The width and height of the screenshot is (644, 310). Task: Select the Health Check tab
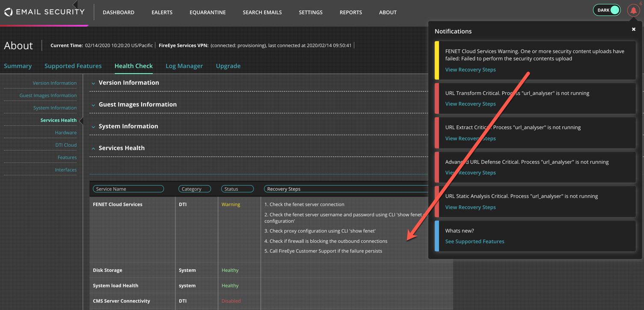point(134,66)
